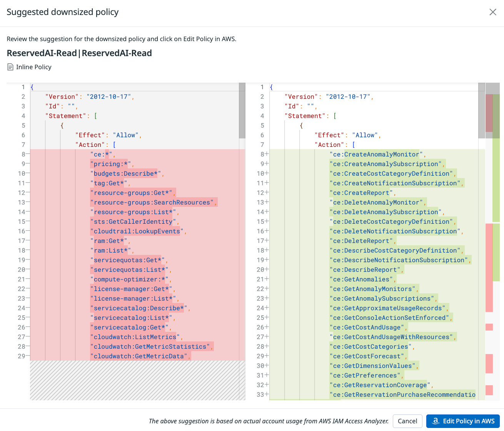504x431 pixels.
Task: Select the added line "ce:GetPreferences"
Action: (364, 375)
